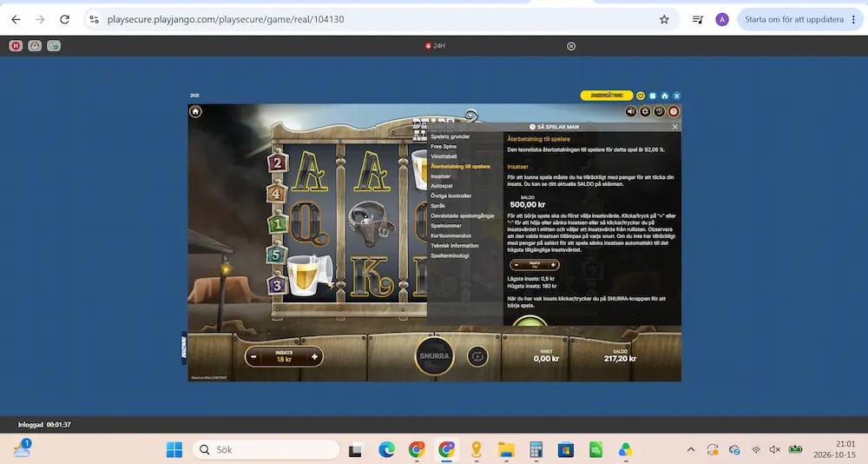
Task: Decrease bet with the minus button
Action: (253, 356)
